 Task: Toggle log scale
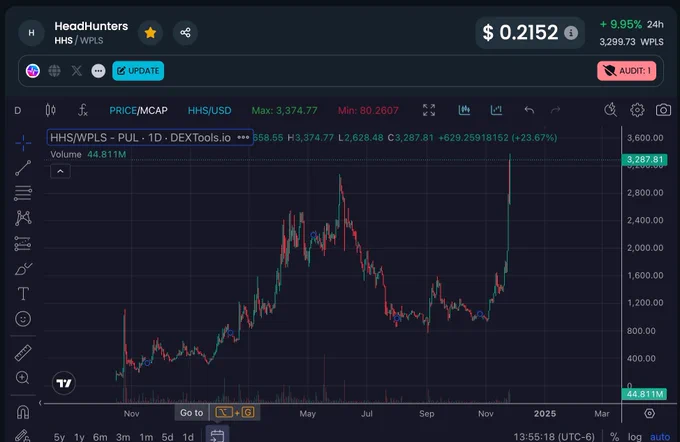coord(634,436)
